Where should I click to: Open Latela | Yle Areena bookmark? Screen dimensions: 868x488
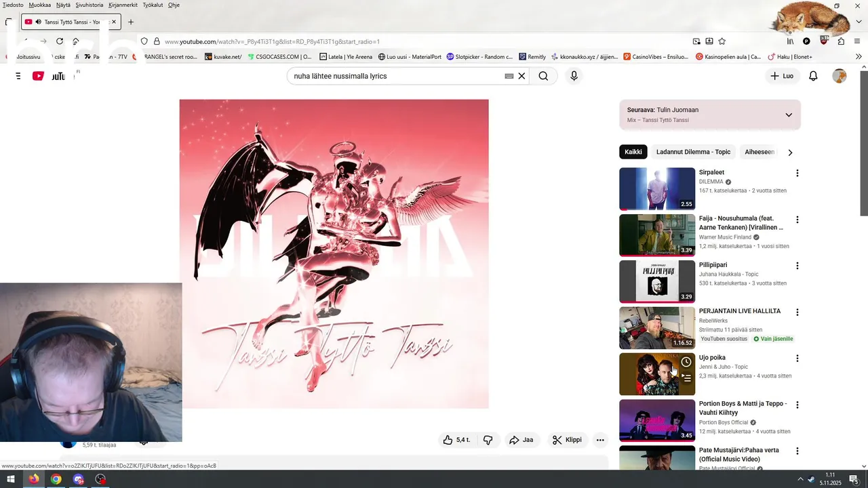346,57
